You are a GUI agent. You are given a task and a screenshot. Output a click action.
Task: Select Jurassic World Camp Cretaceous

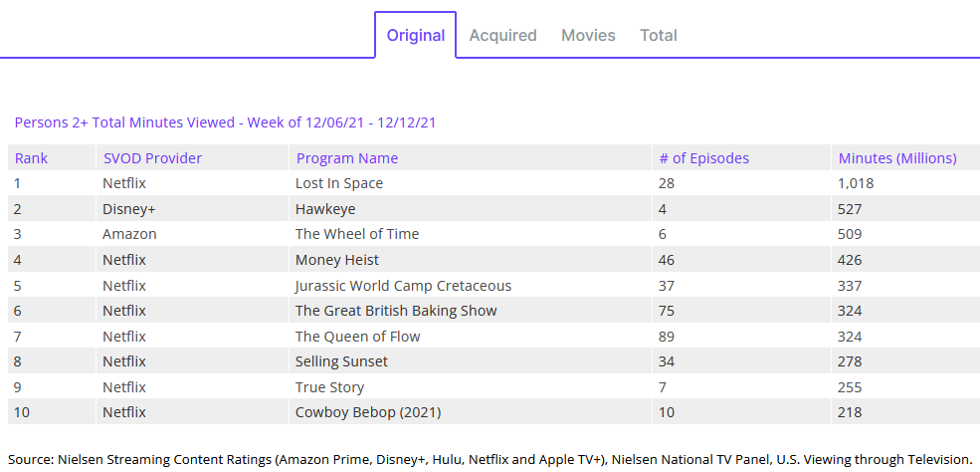(403, 286)
